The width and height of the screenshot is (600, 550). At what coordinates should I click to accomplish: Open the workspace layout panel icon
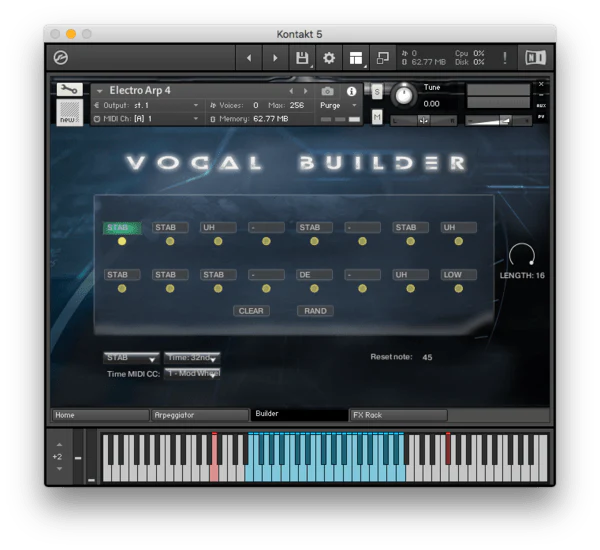point(356,58)
